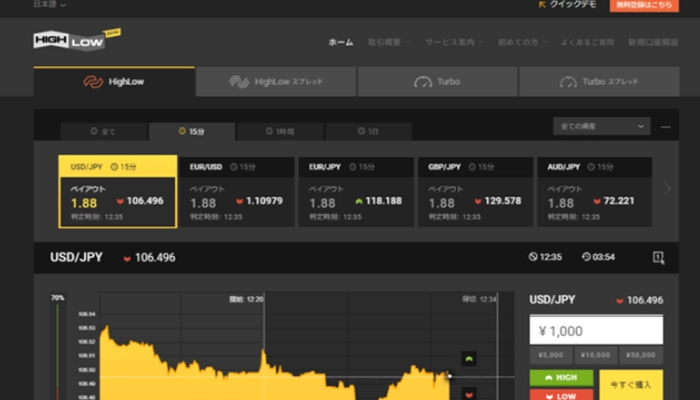The image size is (700, 400).
Task: Choose the green HIGH button
Action: click(562, 378)
